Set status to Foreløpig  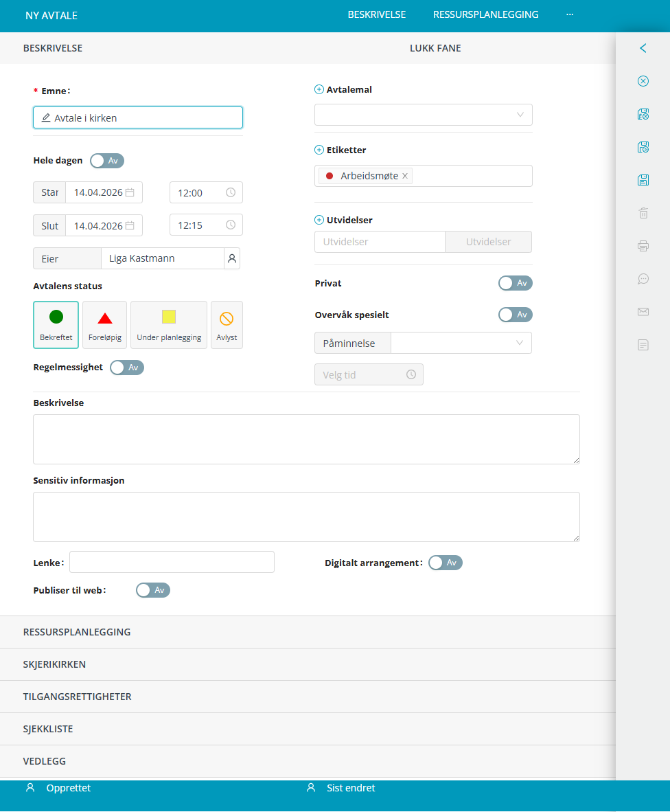click(x=104, y=325)
